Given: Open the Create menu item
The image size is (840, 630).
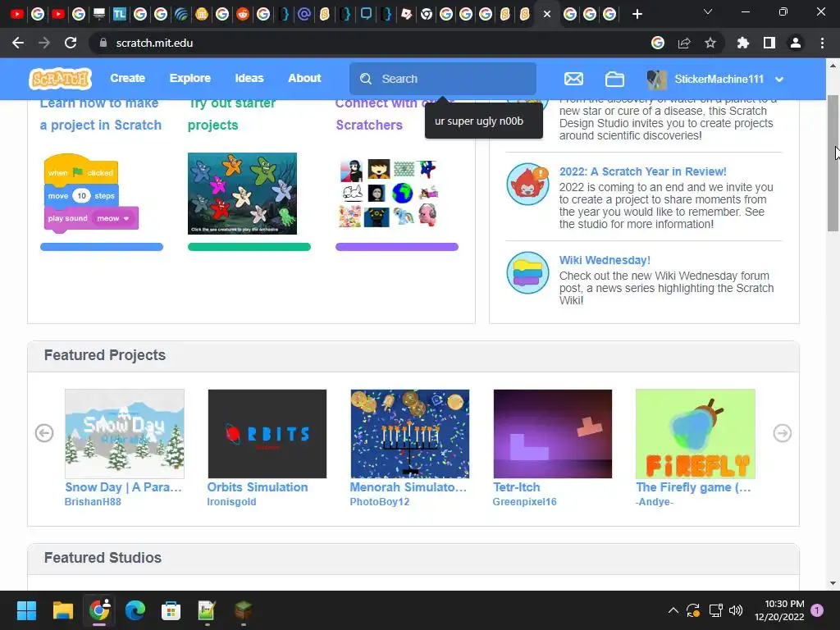Looking at the screenshot, I should tap(127, 78).
